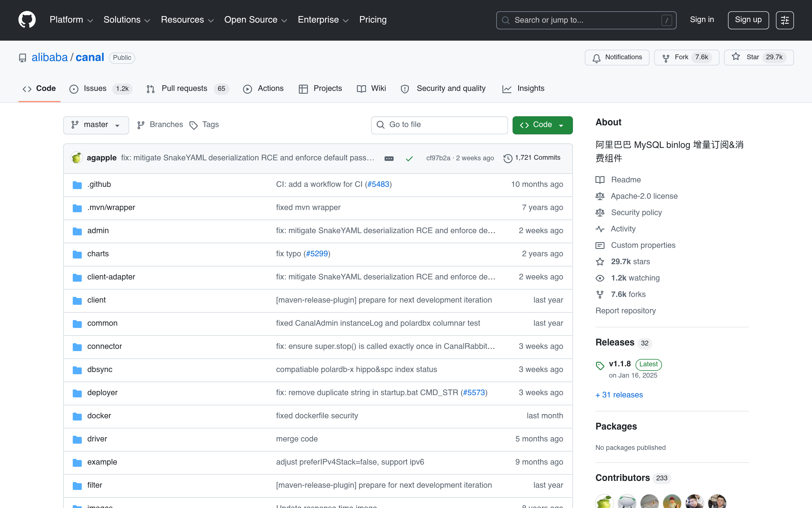Expand the Enterprise menu
812x508 pixels.
[x=323, y=20]
